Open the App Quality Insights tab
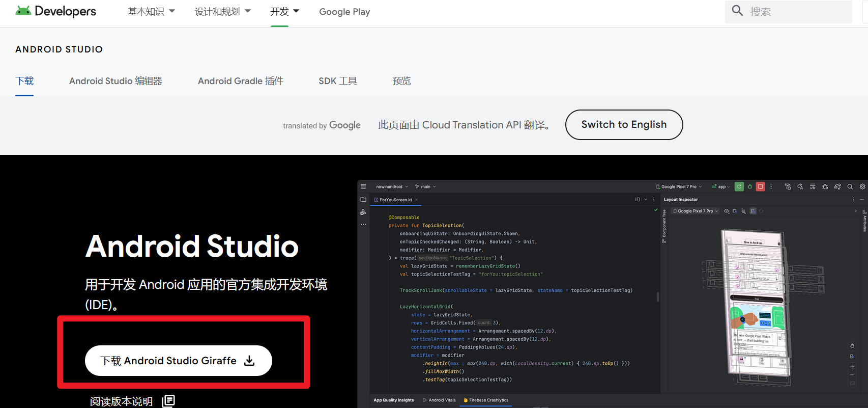This screenshot has width=868, height=408. pyautogui.click(x=394, y=400)
